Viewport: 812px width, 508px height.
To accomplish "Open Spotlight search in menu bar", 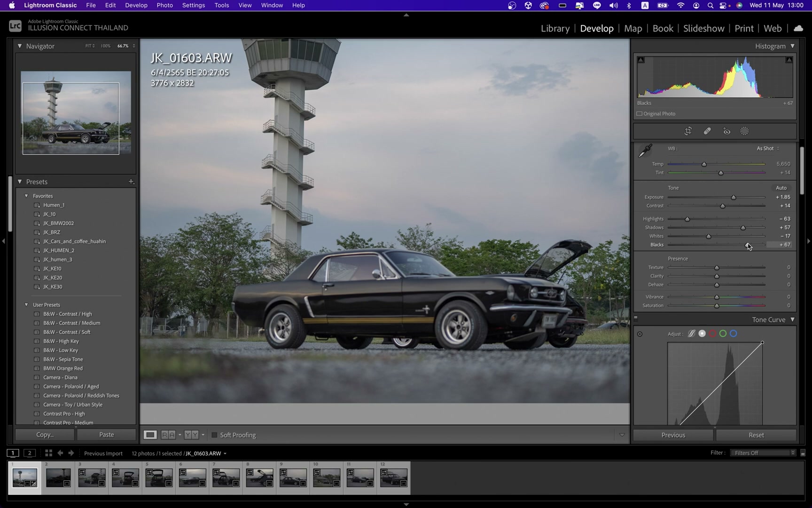I will 710,6.
